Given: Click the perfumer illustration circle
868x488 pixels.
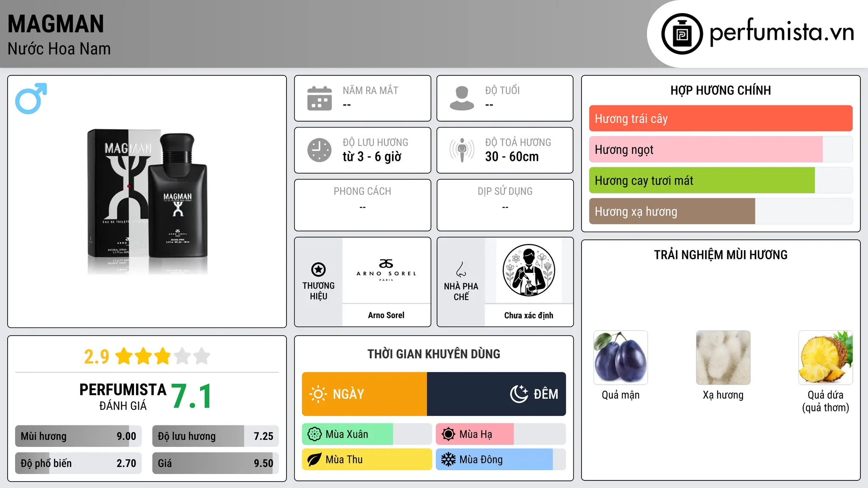Looking at the screenshot, I should coord(529,270).
